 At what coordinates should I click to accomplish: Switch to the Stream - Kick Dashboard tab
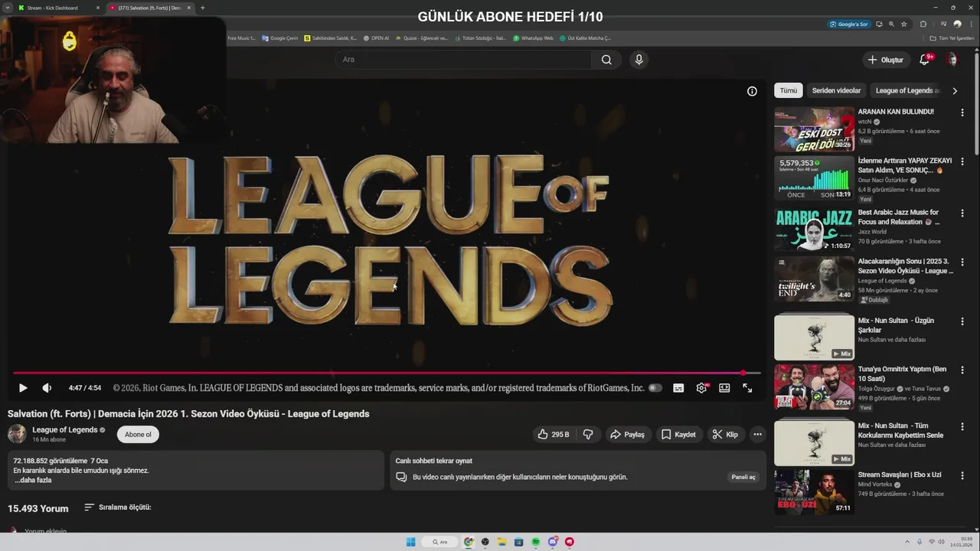[57, 8]
